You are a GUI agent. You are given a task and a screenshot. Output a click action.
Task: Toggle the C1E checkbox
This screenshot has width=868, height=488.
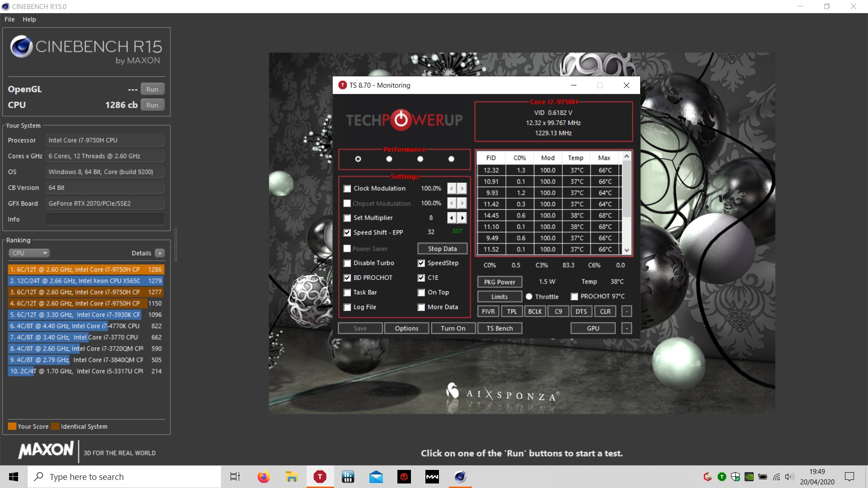click(x=421, y=277)
